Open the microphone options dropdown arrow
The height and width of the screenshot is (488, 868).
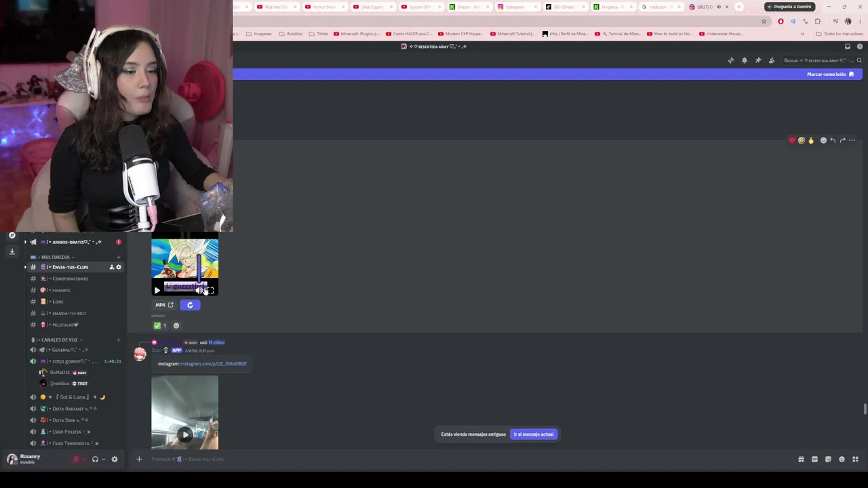[x=84, y=460]
